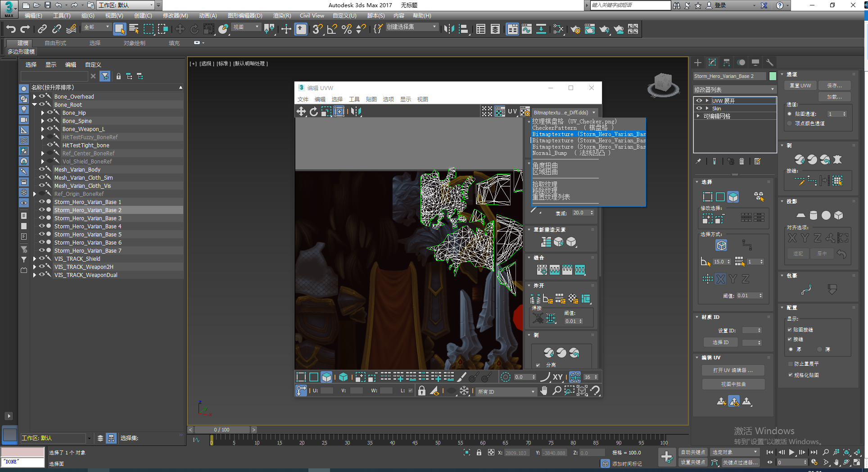Toggle 贴图接缝 checkbox
The height and width of the screenshot is (472, 868).
(x=790, y=330)
